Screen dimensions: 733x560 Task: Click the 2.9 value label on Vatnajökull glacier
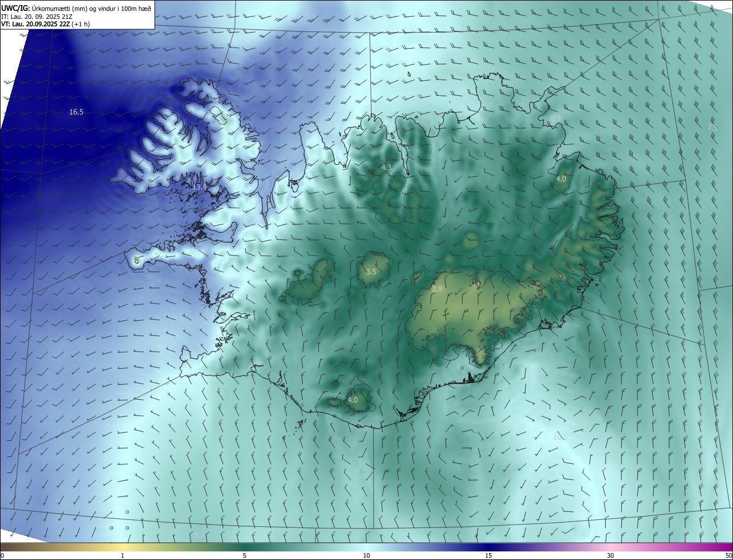coord(437,290)
